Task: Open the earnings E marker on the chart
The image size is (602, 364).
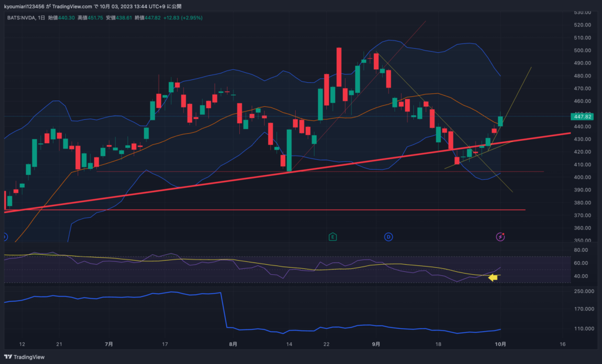Action: [x=333, y=237]
